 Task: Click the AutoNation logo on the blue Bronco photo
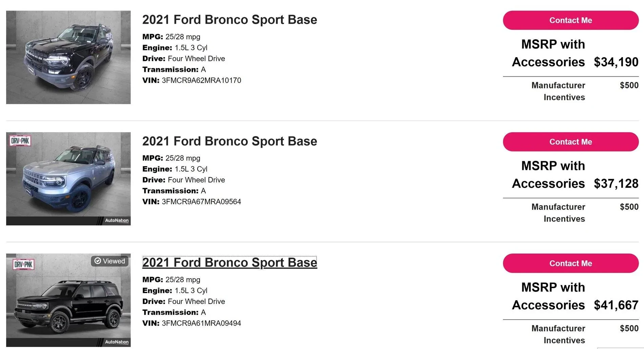(117, 220)
